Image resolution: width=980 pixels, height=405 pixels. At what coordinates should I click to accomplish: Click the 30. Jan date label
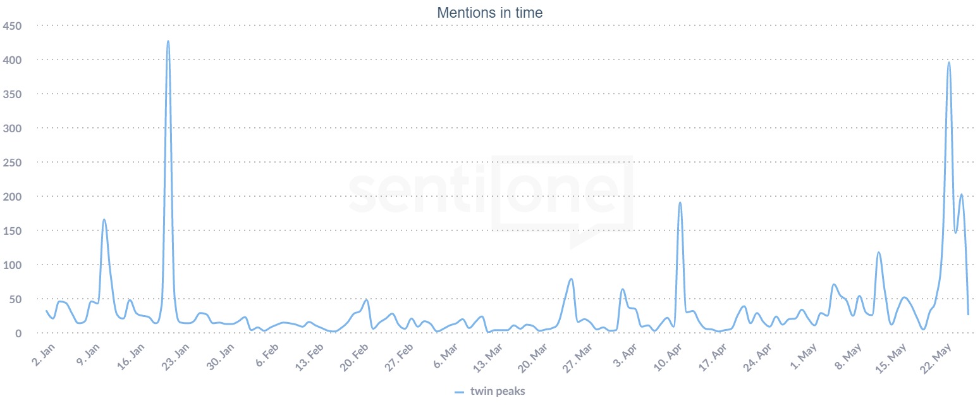pos(222,358)
